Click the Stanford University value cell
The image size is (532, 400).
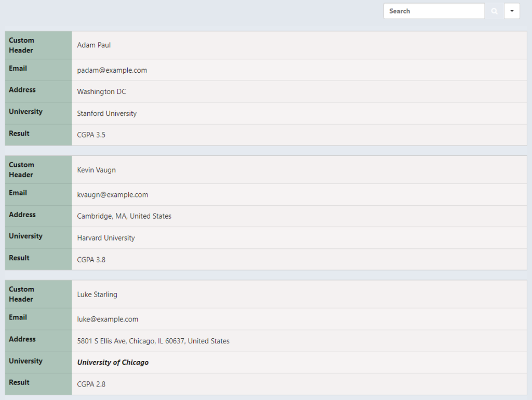107,113
